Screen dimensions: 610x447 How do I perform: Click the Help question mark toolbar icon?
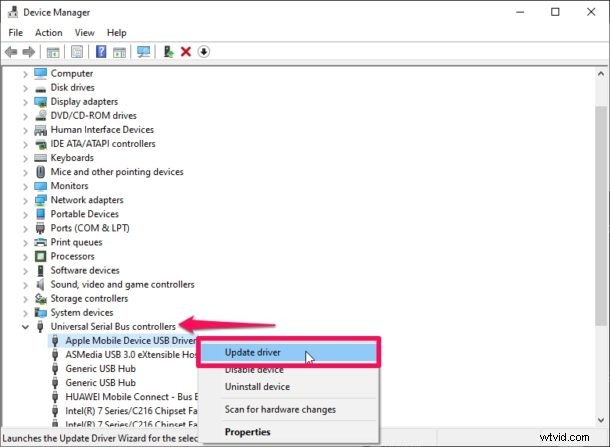(x=101, y=52)
